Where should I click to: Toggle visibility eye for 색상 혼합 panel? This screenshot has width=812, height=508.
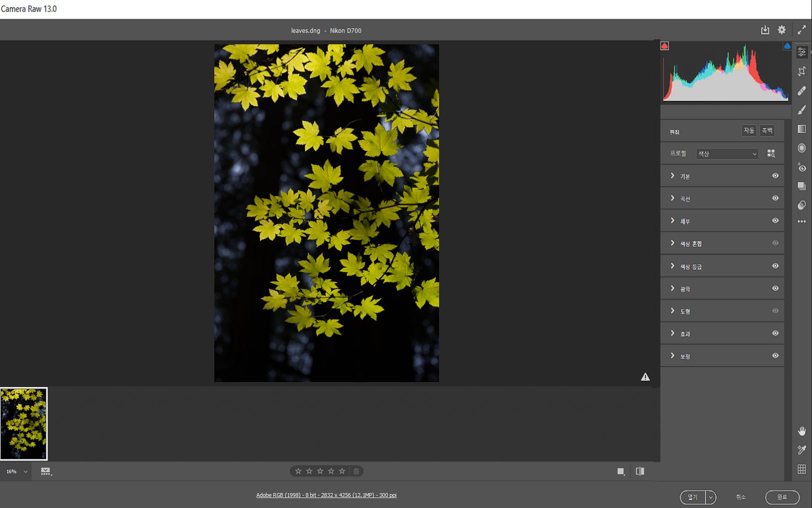[775, 243]
